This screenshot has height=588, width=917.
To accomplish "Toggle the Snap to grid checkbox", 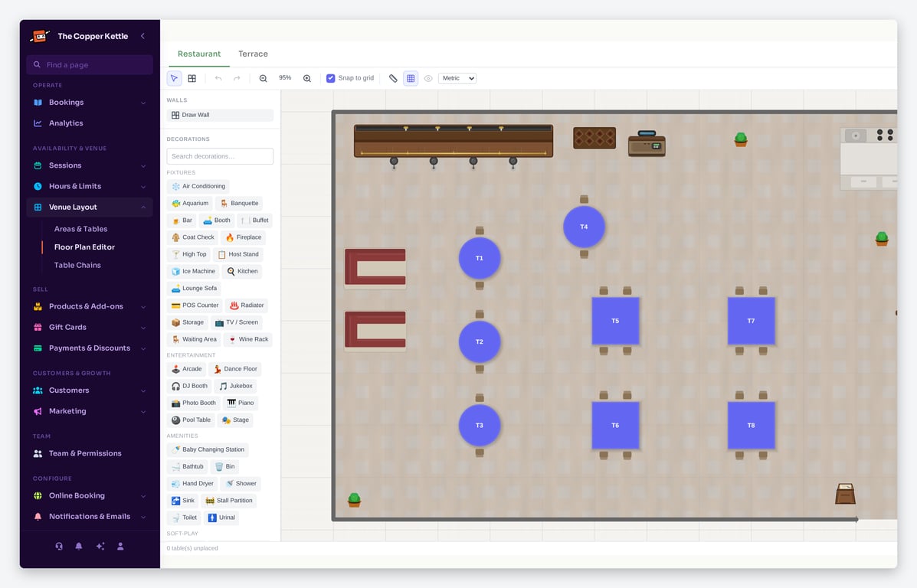I will pos(330,78).
